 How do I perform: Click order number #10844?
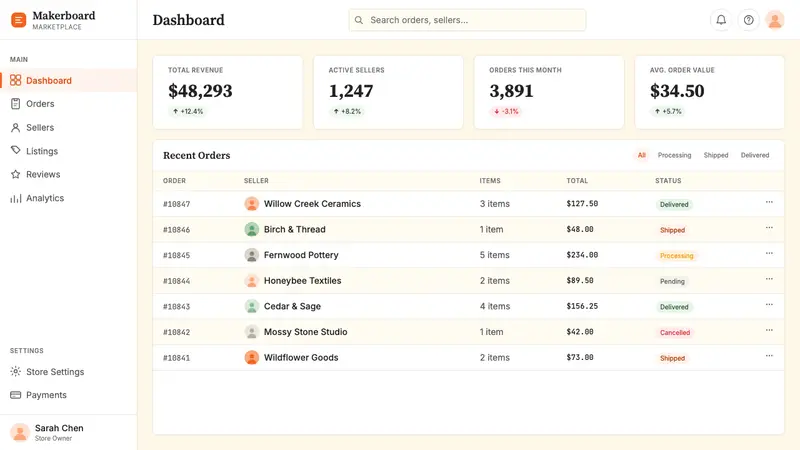tap(177, 281)
